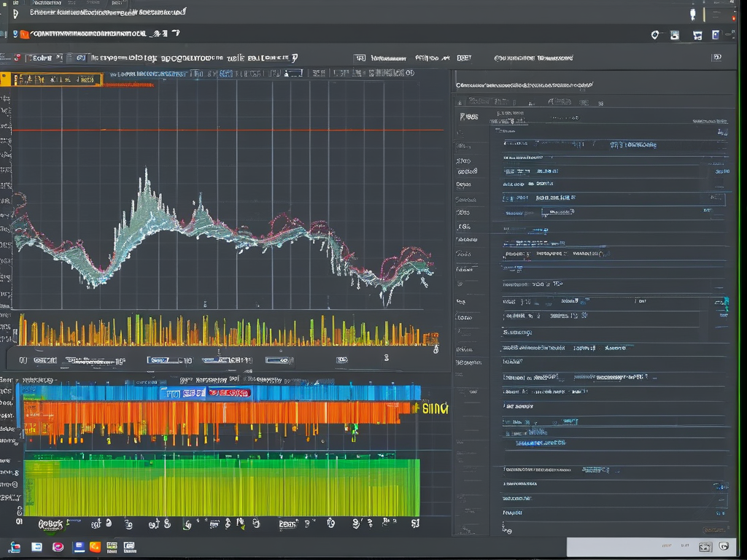Open the first taskbar icon at bottom left
This screenshot has height=560, width=747.
click(x=15, y=547)
